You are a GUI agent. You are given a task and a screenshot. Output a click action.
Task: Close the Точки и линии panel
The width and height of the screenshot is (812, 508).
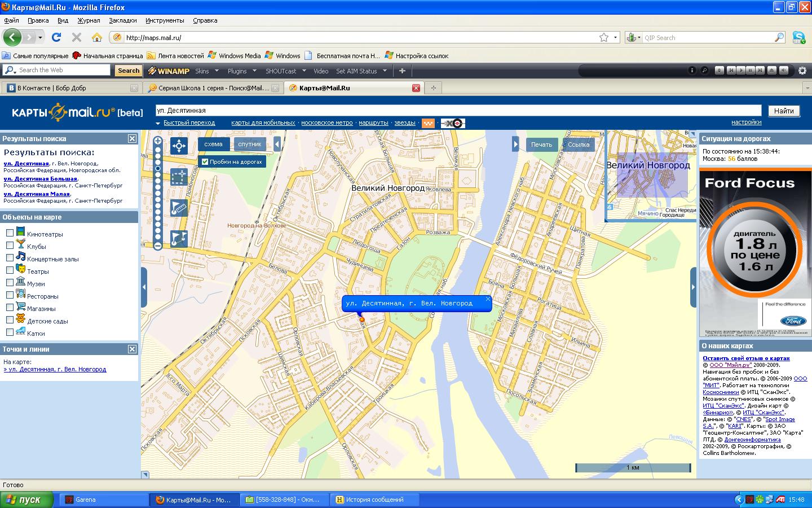[x=132, y=349]
